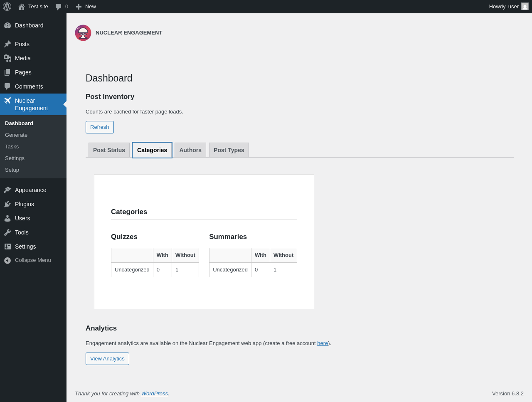Screen dimensions: 532x402
Task: Click the Without header in Summaries table
Action: 283,255
